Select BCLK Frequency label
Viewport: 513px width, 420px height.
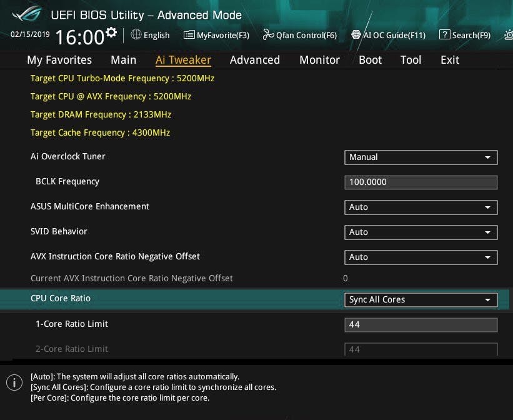point(67,182)
